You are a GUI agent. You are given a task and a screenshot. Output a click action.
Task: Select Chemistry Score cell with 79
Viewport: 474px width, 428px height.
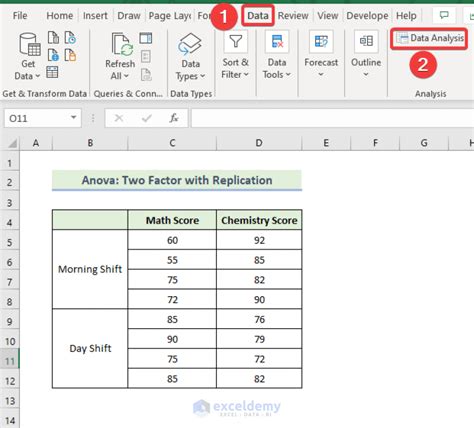pos(259,339)
